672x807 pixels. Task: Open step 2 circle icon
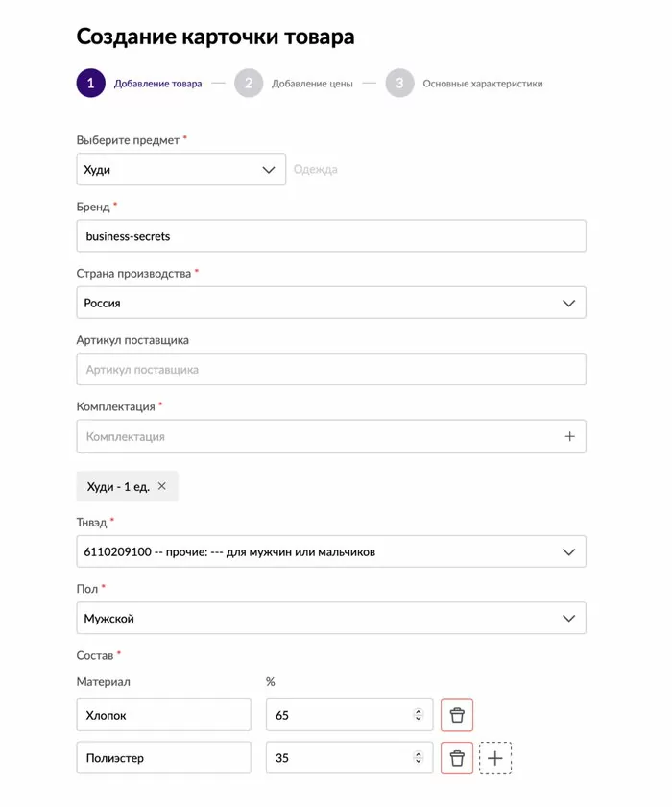point(248,84)
